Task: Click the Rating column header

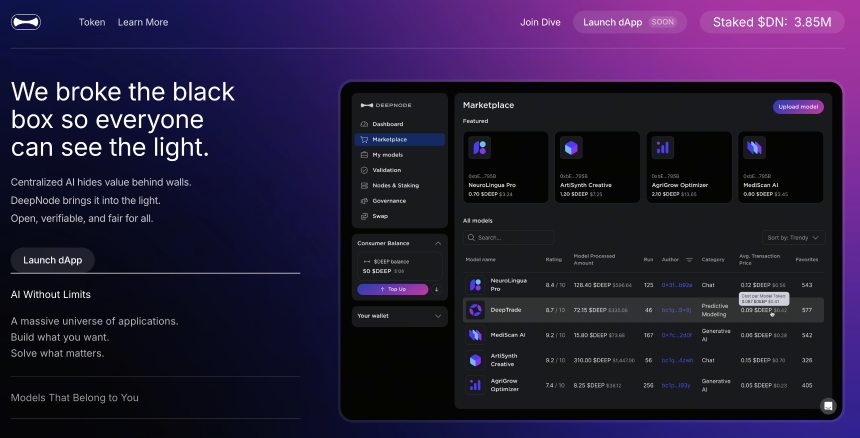Action: click(553, 260)
